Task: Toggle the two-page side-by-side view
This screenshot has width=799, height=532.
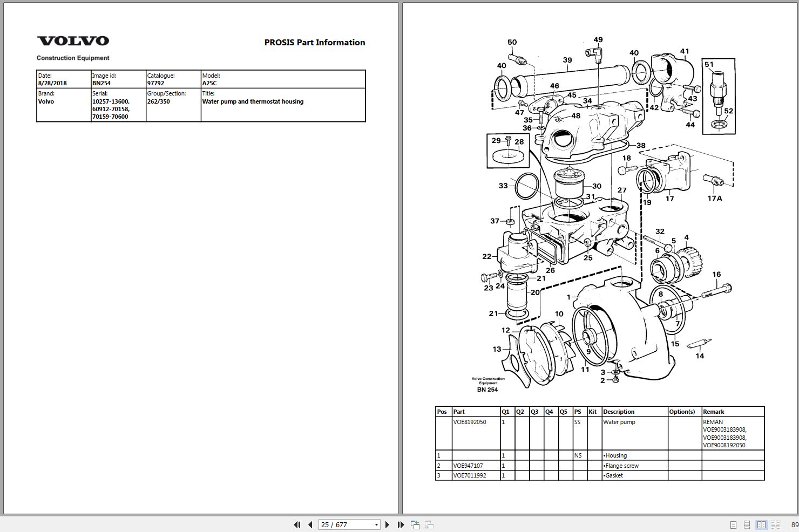Action: pyautogui.click(x=762, y=524)
